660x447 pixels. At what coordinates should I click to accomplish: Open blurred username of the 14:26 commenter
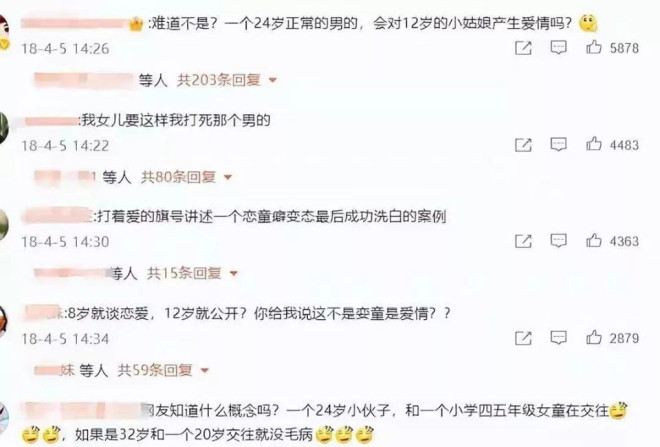(75, 23)
